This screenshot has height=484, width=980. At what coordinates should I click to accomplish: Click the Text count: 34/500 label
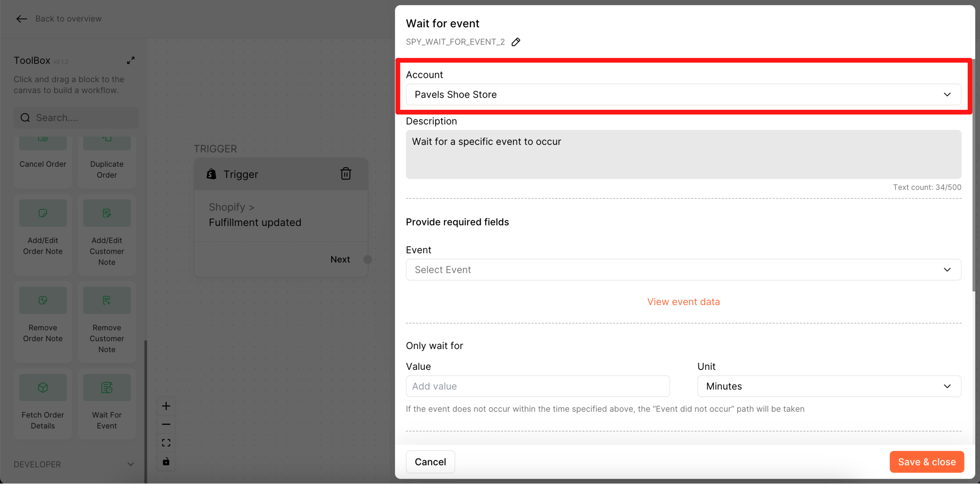pos(927,187)
